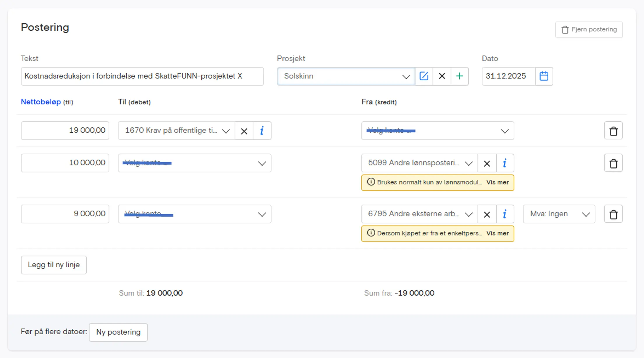The height and width of the screenshot is (358, 644).
Task: Open debit account dropdown for 10 000,00 line
Action: pyautogui.click(x=262, y=163)
